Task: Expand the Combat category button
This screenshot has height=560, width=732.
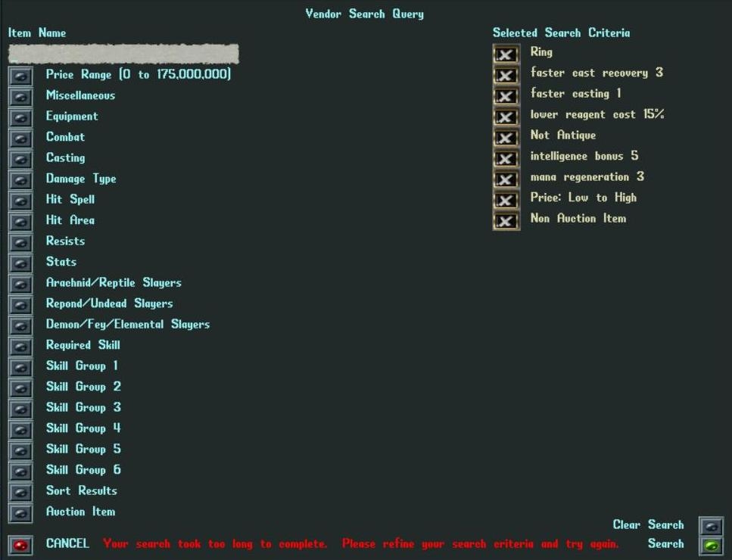Action: [20, 138]
